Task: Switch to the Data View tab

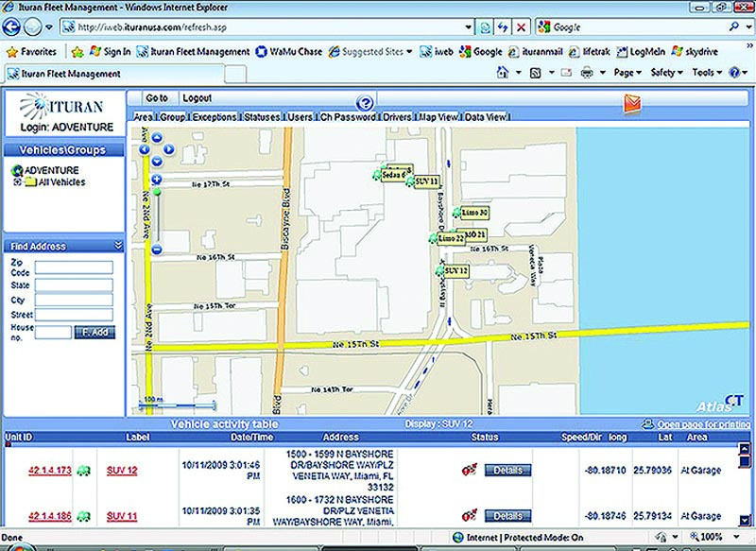Action: 486,117
